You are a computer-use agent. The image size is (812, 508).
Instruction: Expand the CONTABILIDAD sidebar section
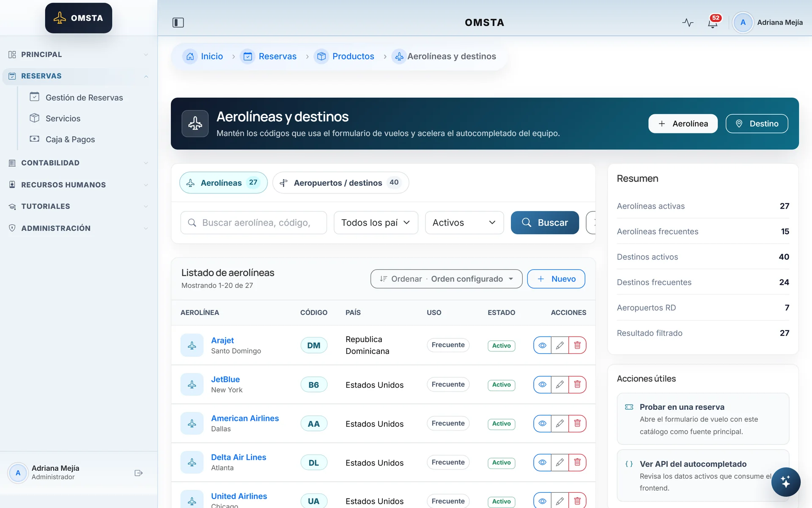[x=79, y=163]
